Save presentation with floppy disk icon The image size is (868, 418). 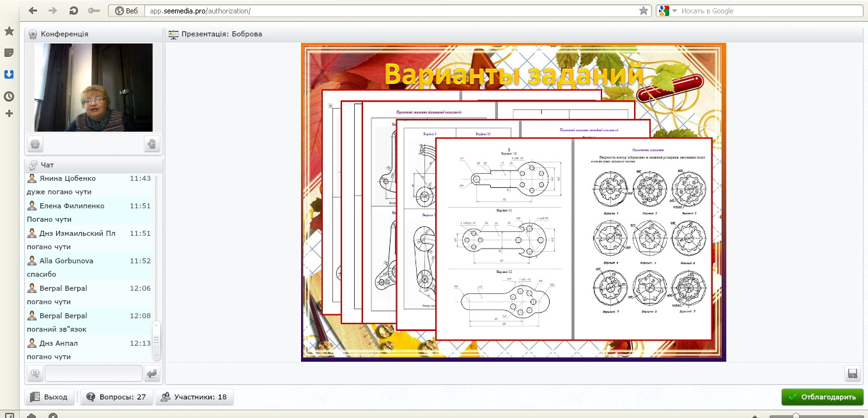(x=851, y=373)
